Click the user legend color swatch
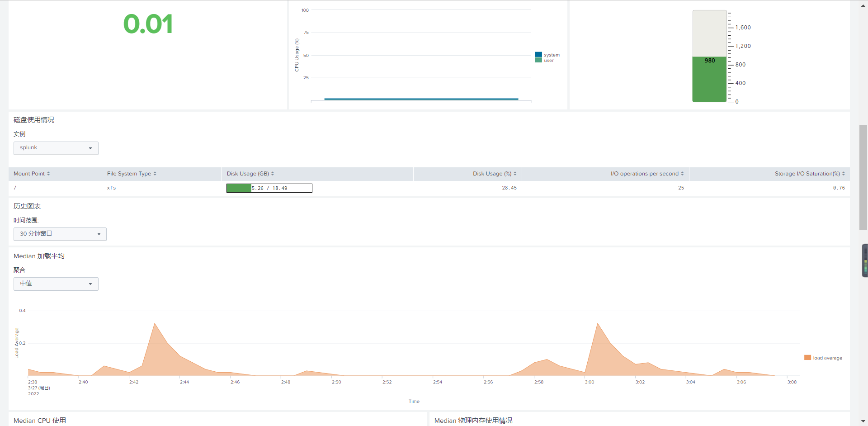The height and width of the screenshot is (426, 868). point(538,60)
